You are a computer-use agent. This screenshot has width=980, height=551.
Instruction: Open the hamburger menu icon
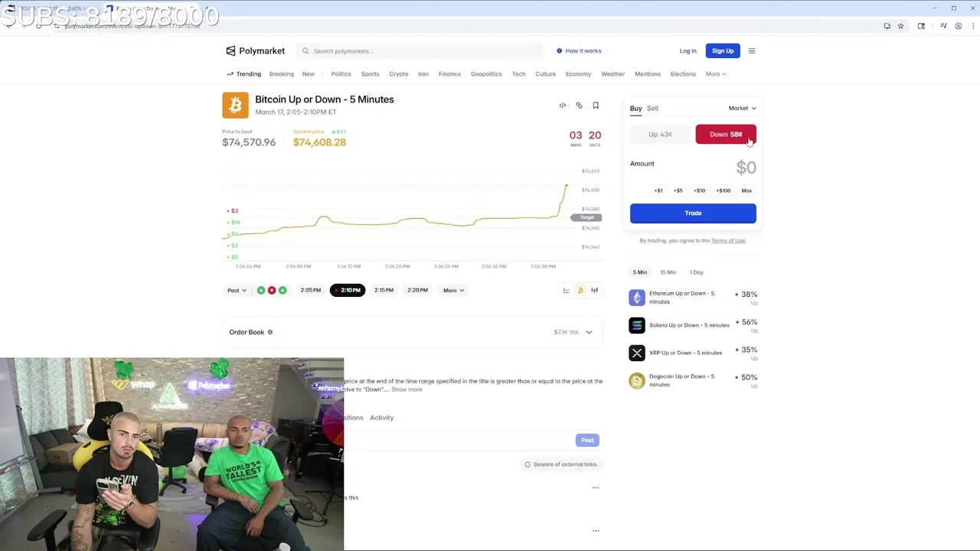pyautogui.click(x=752, y=51)
